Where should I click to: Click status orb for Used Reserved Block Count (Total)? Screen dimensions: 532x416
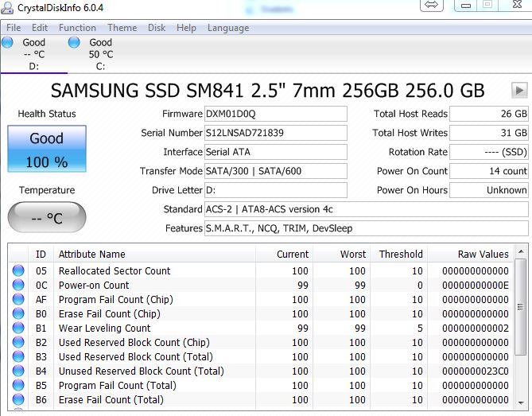click(x=18, y=356)
